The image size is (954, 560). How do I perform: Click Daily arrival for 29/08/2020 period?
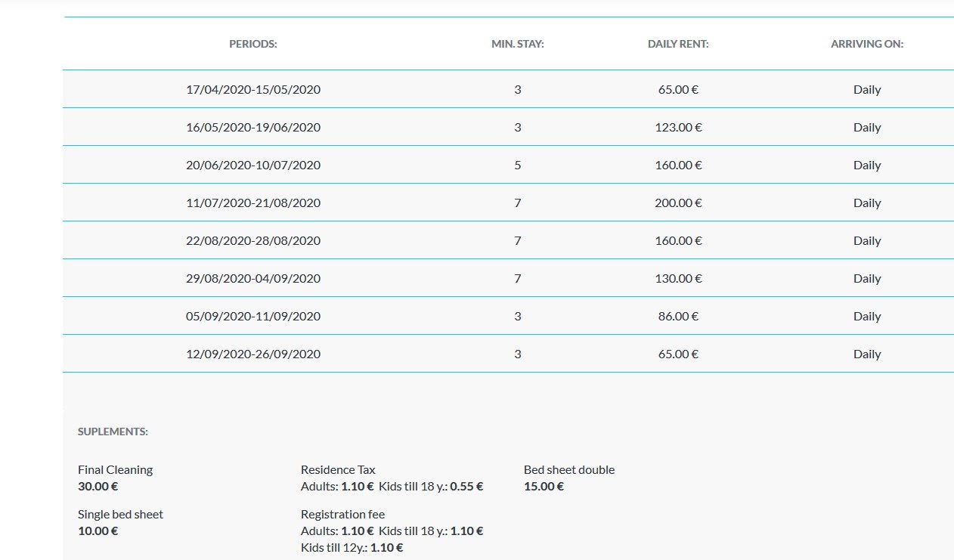tap(867, 278)
